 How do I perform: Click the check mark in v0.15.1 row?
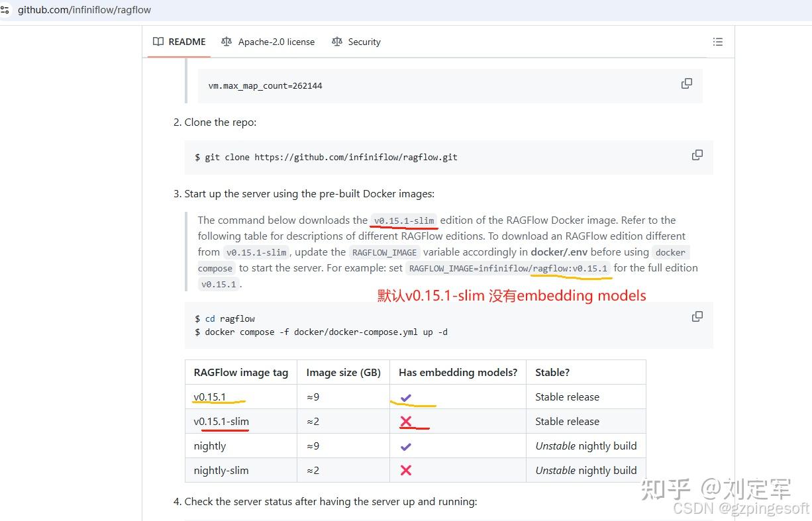point(406,398)
